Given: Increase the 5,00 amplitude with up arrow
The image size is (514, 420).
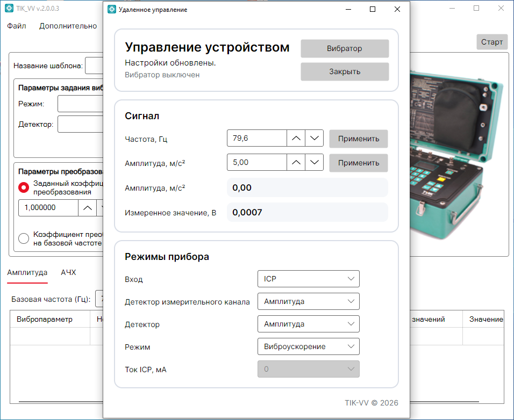Looking at the screenshot, I should point(296,162).
